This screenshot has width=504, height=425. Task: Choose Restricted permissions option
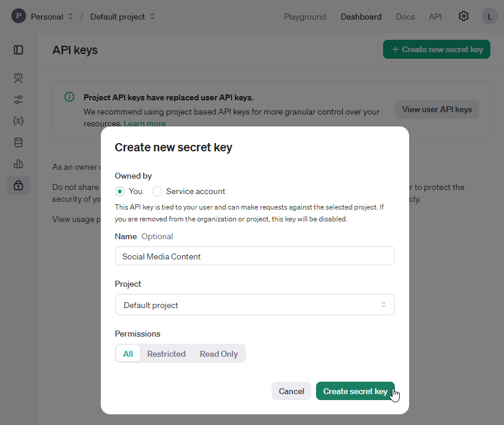166,354
